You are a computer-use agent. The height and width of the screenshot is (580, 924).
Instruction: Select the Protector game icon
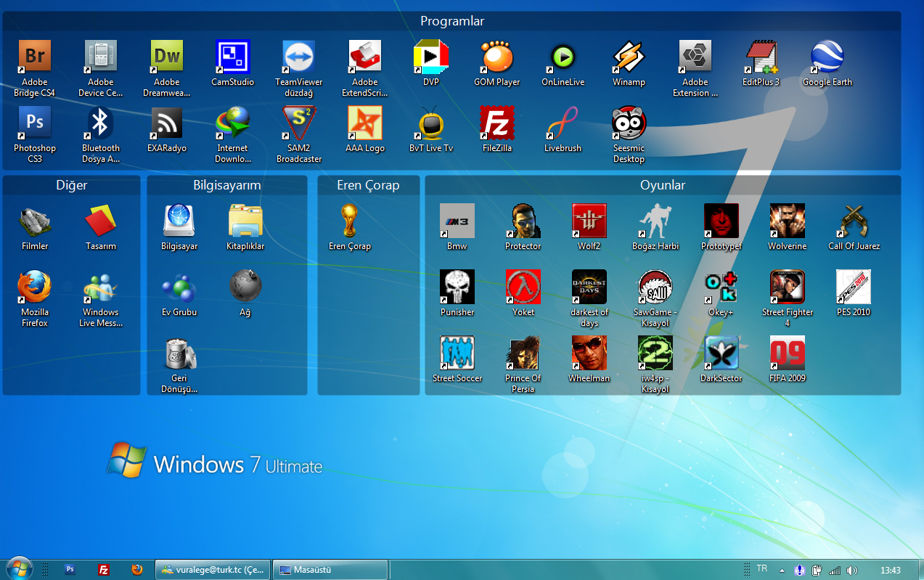523,221
